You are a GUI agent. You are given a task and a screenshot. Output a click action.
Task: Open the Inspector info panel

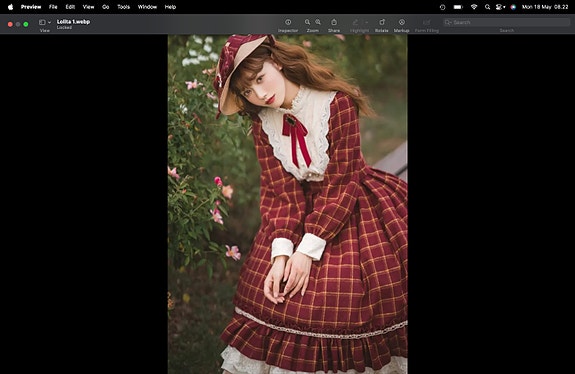288,22
